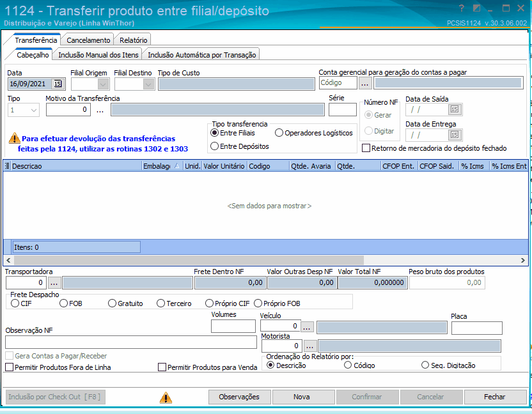Open Motivo da Transferência lookup ellipsis
The width and height of the screenshot is (532, 414).
tap(100, 110)
